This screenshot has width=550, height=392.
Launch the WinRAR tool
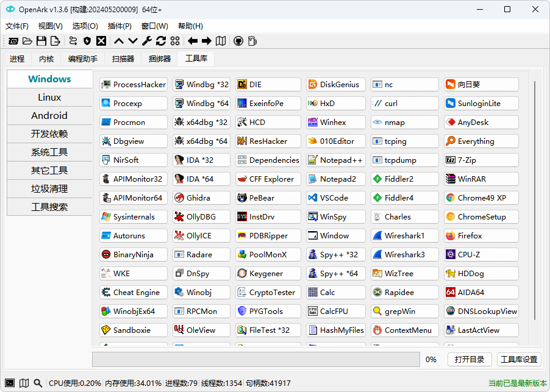pos(481,179)
